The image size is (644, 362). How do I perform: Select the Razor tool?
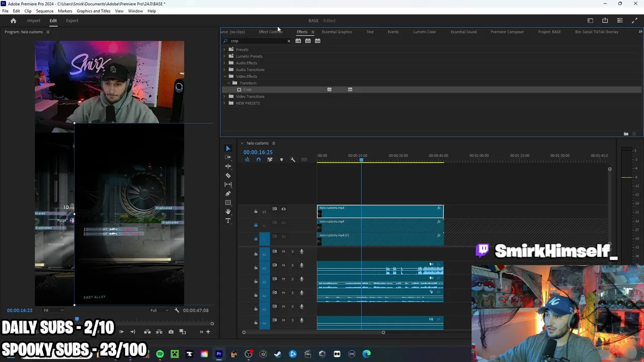228,175
